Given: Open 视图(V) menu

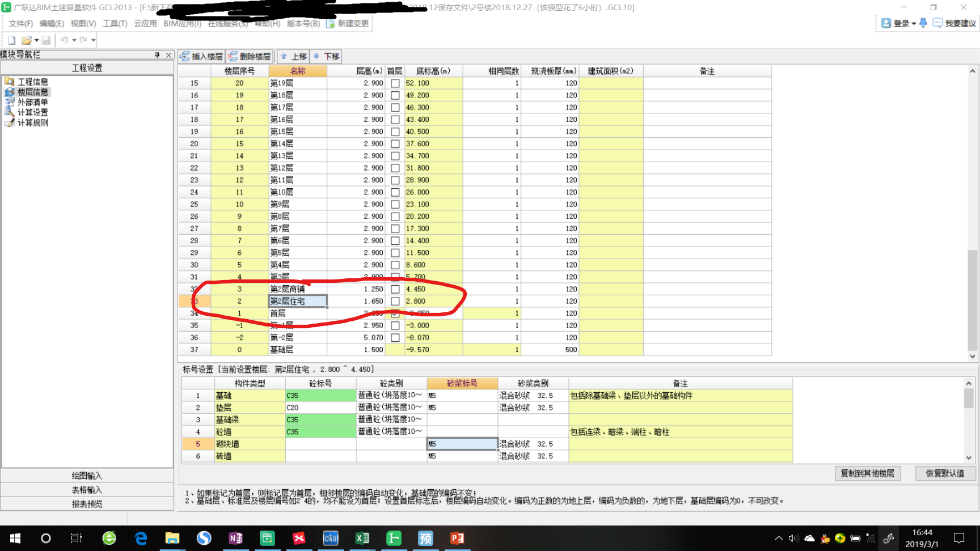Looking at the screenshot, I should (83, 23).
